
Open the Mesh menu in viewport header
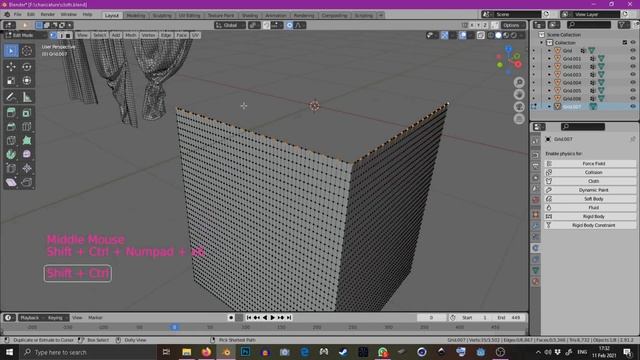coord(131,36)
